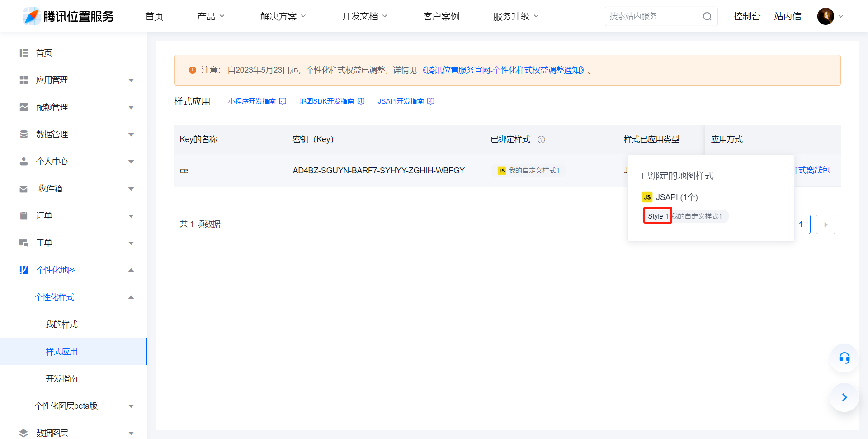This screenshot has height=439, width=868.
Task: Click the 应用管理 grid icon
Action: point(24,80)
